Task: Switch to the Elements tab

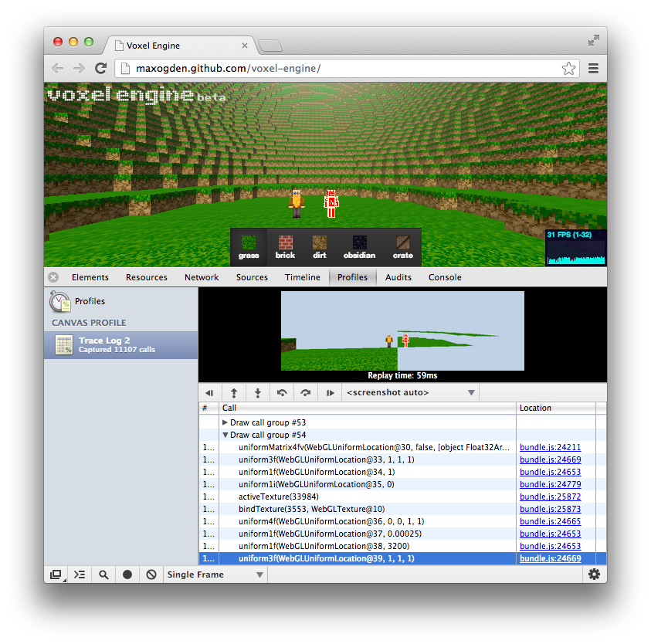Action: tap(90, 277)
